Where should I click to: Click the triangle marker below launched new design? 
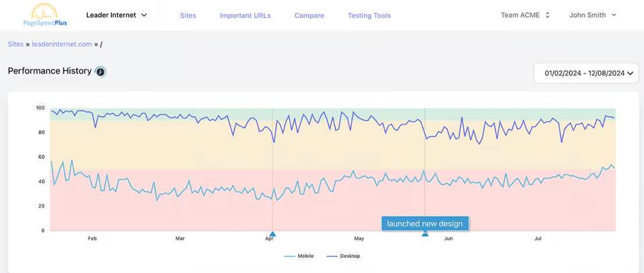tap(425, 233)
